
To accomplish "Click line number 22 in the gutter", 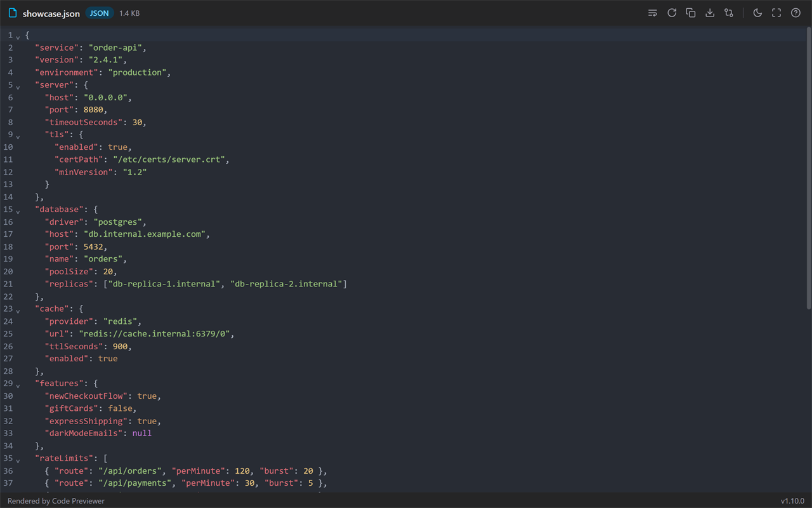I will pyautogui.click(x=8, y=297).
